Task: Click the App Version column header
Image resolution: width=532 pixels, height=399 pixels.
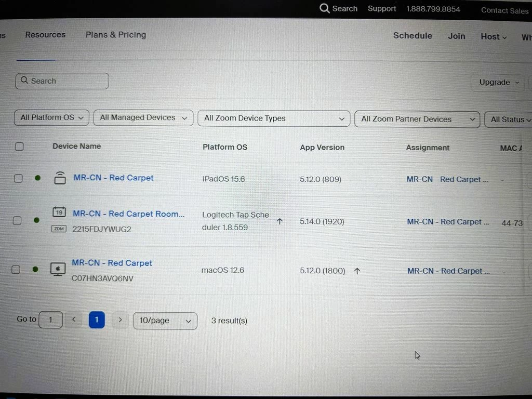Action: 322,148
